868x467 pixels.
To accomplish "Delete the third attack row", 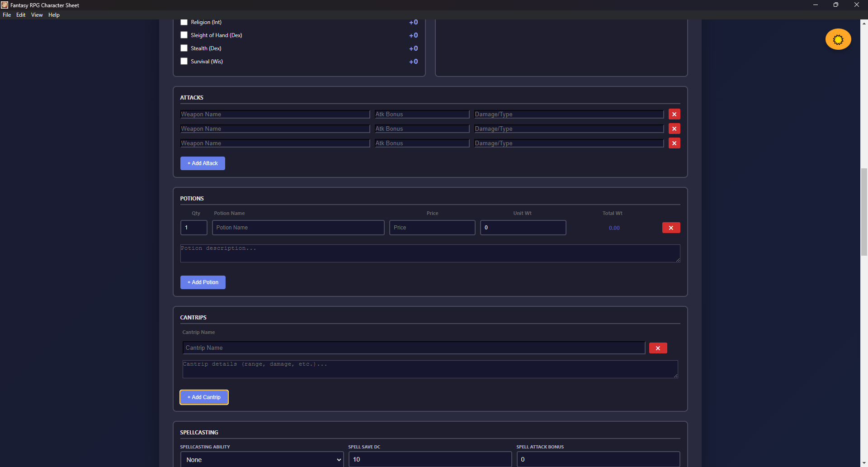I will 674,143.
